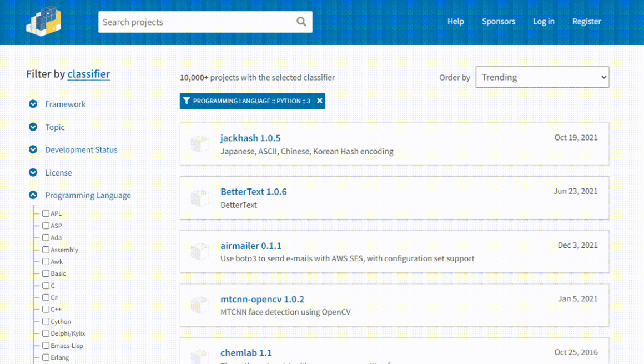The width and height of the screenshot is (644, 364).
Task: Check the APL language checkbox
Action: click(46, 213)
